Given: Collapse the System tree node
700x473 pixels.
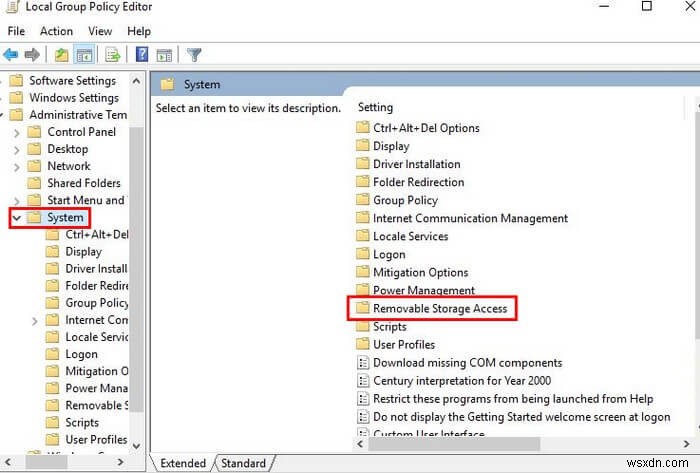Looking at the screenshot, I should click(x=16, y=217).
